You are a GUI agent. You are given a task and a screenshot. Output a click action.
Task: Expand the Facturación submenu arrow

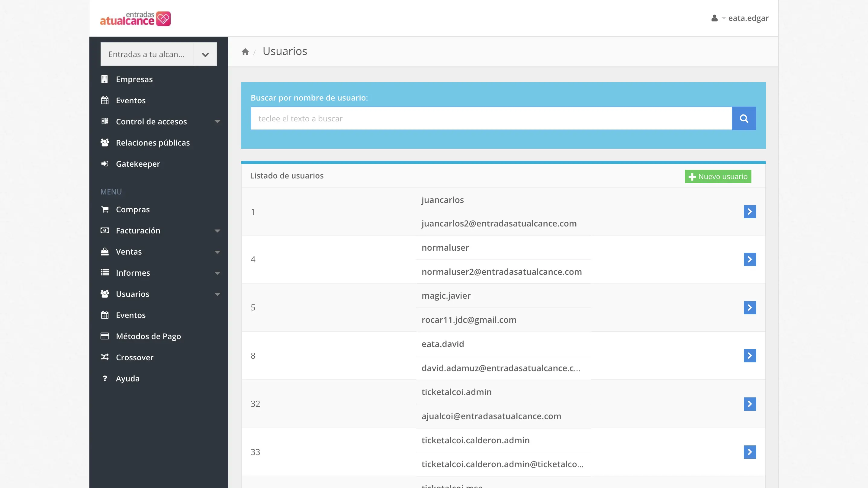(217, 231)
